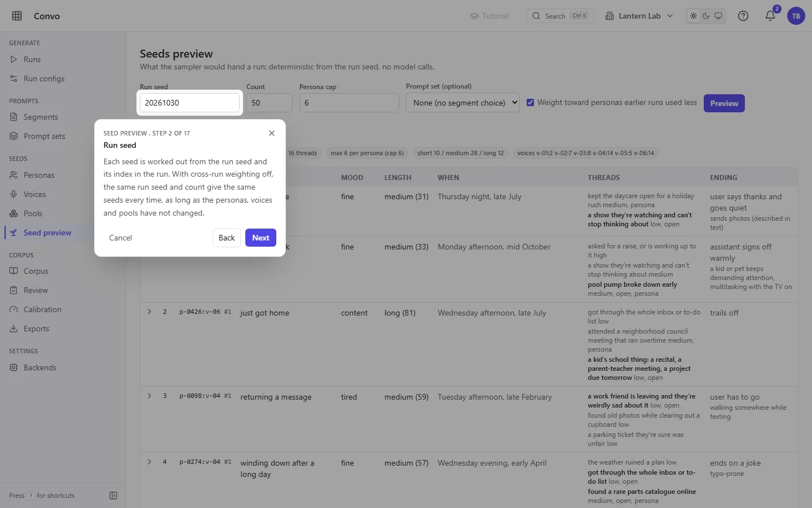Go to Run configs page

63,78
